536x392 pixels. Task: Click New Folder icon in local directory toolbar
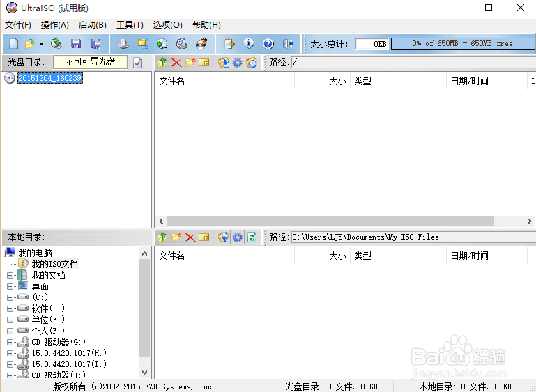(x=176, y=237)
